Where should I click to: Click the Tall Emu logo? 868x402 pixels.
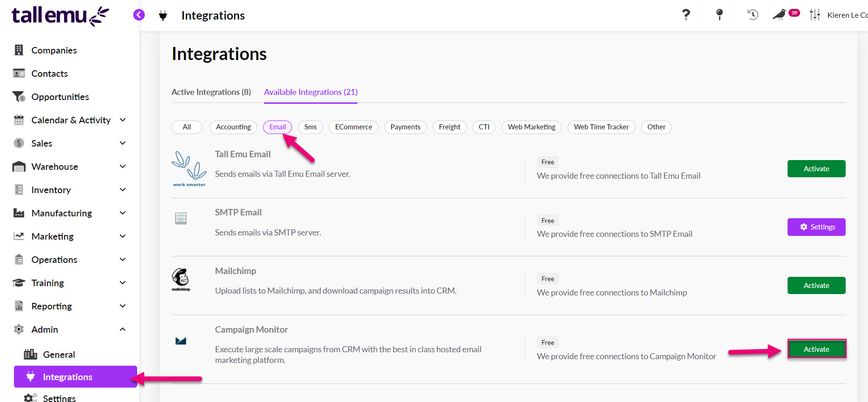point(60,16)
